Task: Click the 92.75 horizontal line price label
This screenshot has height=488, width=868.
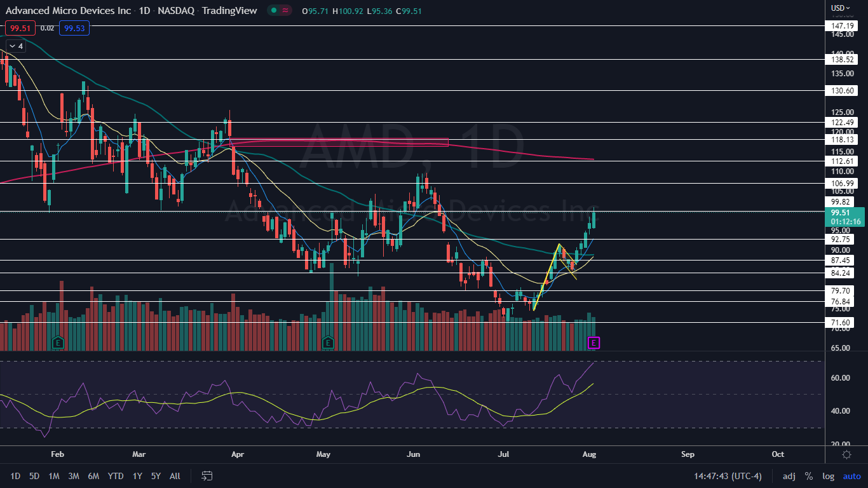Action: pos(841,240)
